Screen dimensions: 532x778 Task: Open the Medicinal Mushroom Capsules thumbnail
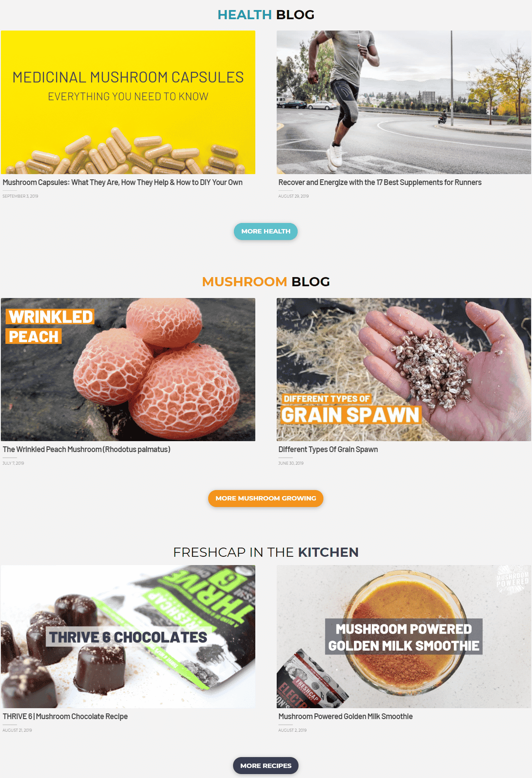[x=128, y=102]
